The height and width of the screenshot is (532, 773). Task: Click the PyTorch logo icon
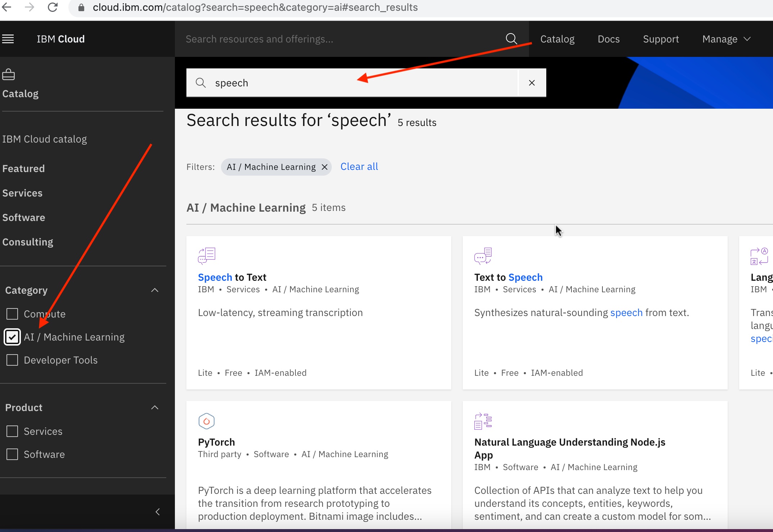tap(207, 421)
